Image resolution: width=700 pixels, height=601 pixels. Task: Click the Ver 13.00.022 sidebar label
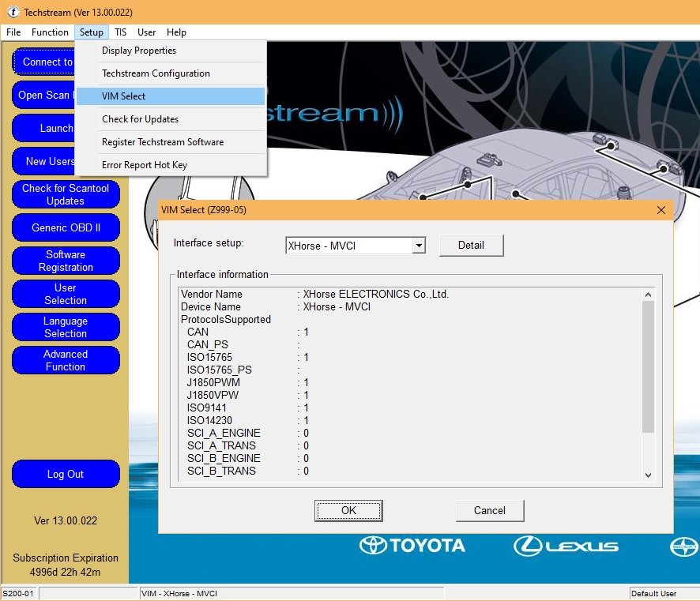point(66,520)
